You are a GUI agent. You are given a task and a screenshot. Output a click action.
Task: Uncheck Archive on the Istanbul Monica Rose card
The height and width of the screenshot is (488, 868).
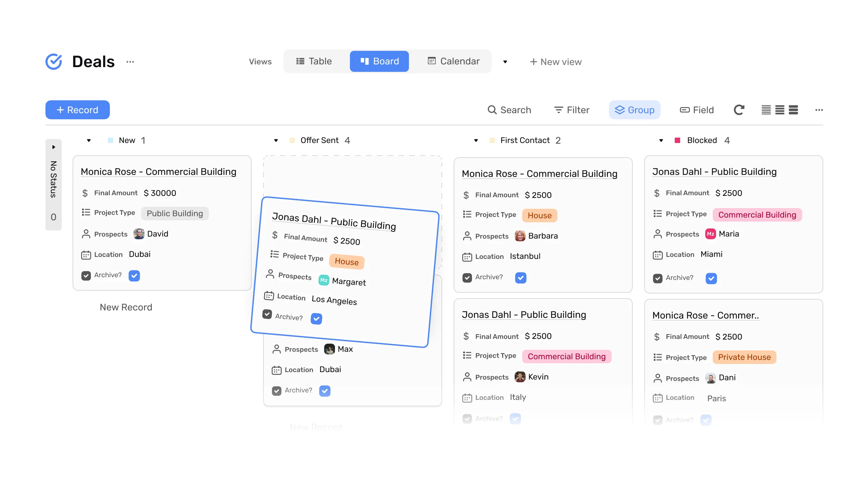[x=520, y=277]
